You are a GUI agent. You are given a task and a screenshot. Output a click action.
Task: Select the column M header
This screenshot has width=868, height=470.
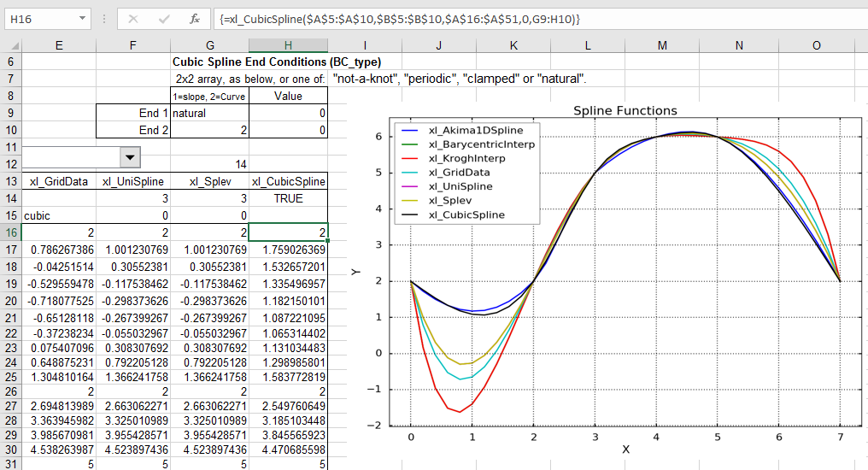[x=662, y=45]
